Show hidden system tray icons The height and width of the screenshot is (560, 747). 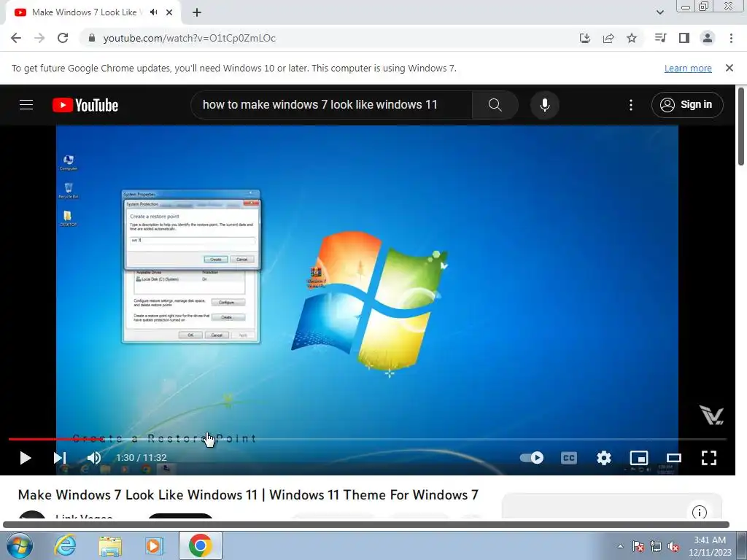point(620,546)
